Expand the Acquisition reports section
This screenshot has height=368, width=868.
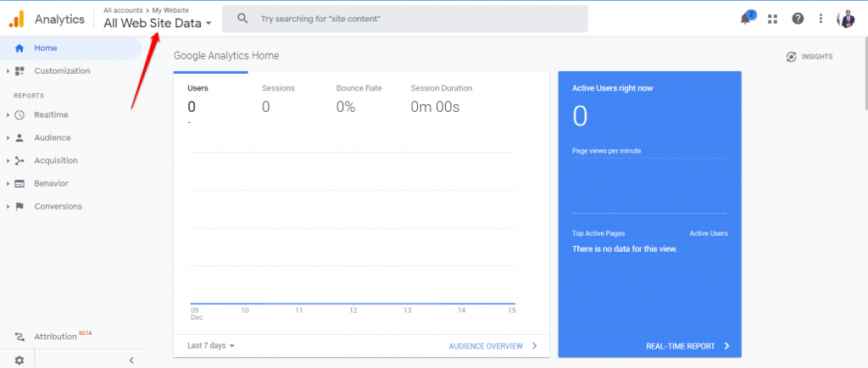coord(55,160)
